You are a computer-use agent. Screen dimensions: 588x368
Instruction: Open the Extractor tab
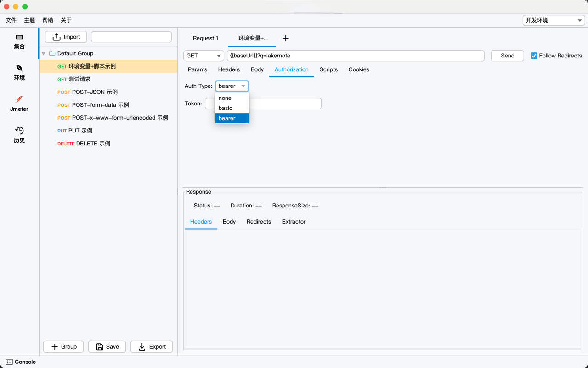(x=294, y=222)
